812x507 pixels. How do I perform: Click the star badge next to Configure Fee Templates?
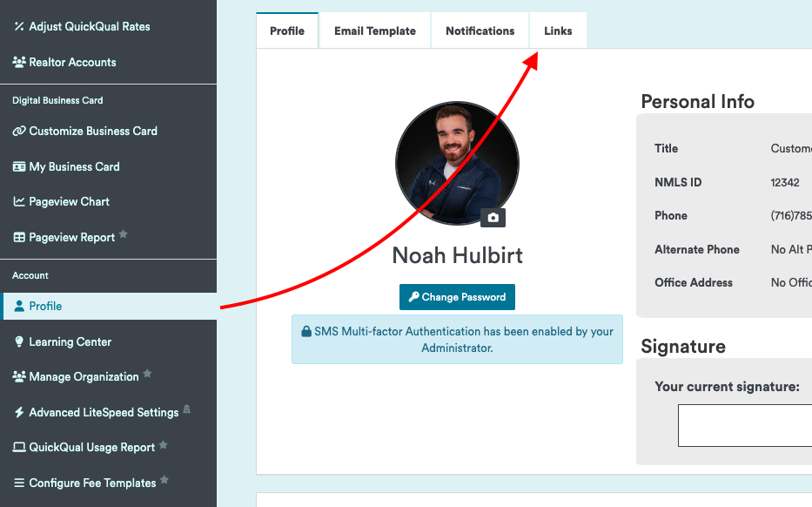pyautogui.click(x=164, y=479)
